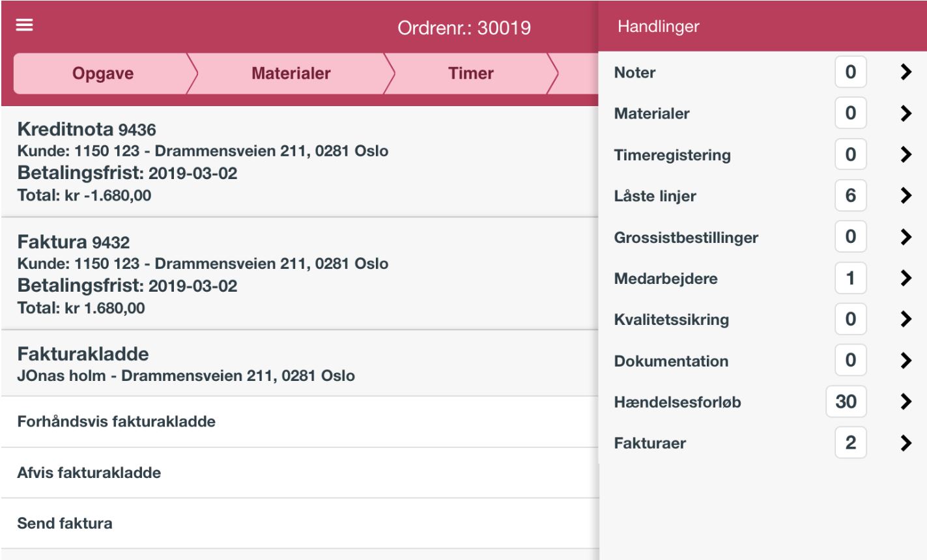Switch to the Opgave step tab
Screen dimensions: 927x560
coord(103,74)
